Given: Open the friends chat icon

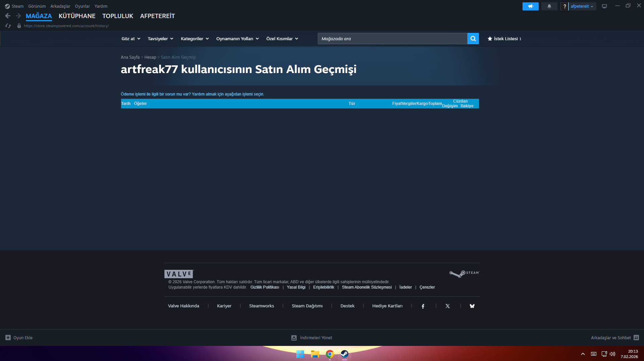Looking at the screenshot, I should click(636, 338).
